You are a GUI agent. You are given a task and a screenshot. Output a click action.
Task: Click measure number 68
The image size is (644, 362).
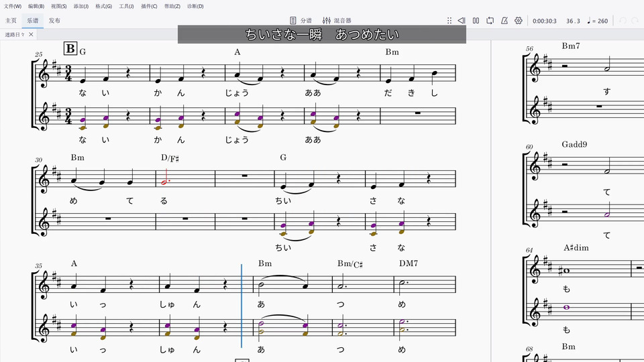click(529, 349)
